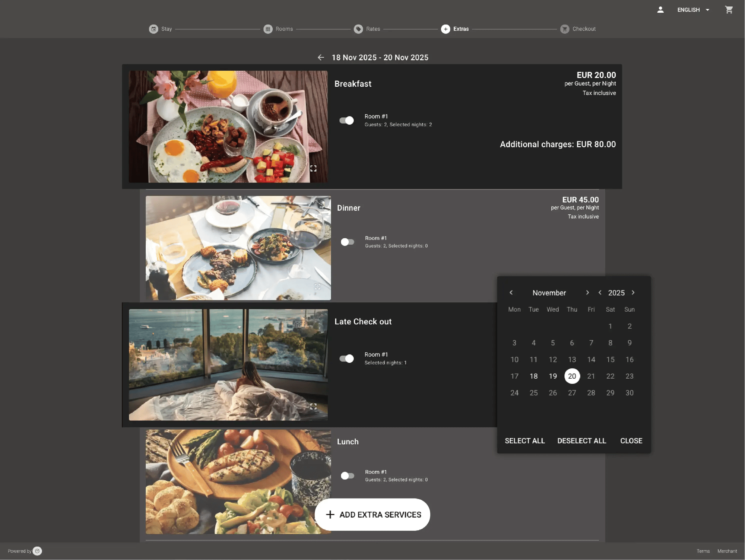
Task: Click the Stay step icon
Action: [x=154, y=29]
